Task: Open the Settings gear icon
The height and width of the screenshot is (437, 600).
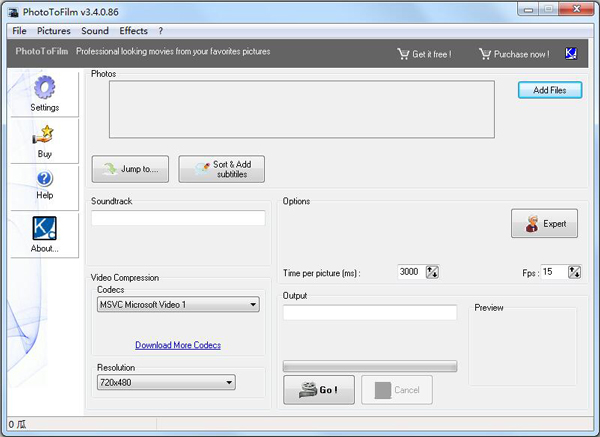Action: [x=44, y=87]
